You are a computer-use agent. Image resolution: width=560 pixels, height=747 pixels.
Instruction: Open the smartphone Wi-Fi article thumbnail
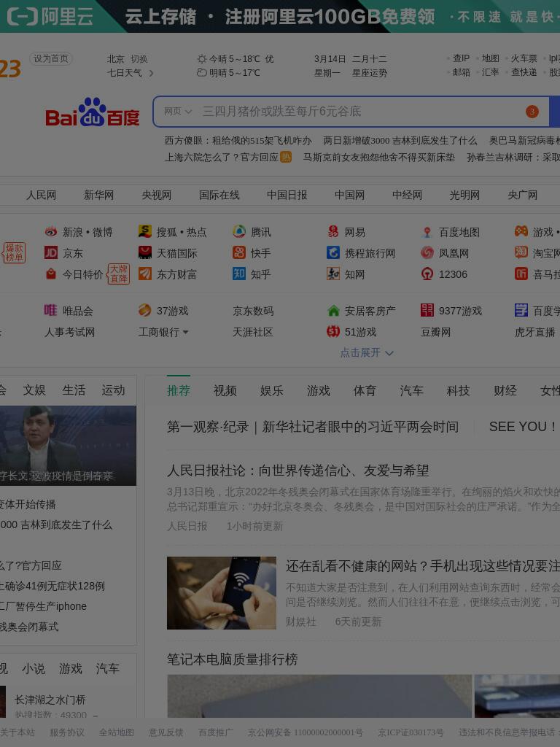(222, 592)
